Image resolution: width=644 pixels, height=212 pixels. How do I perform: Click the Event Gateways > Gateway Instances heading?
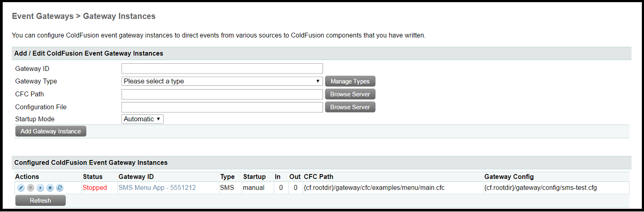click(x=84, y=17)
